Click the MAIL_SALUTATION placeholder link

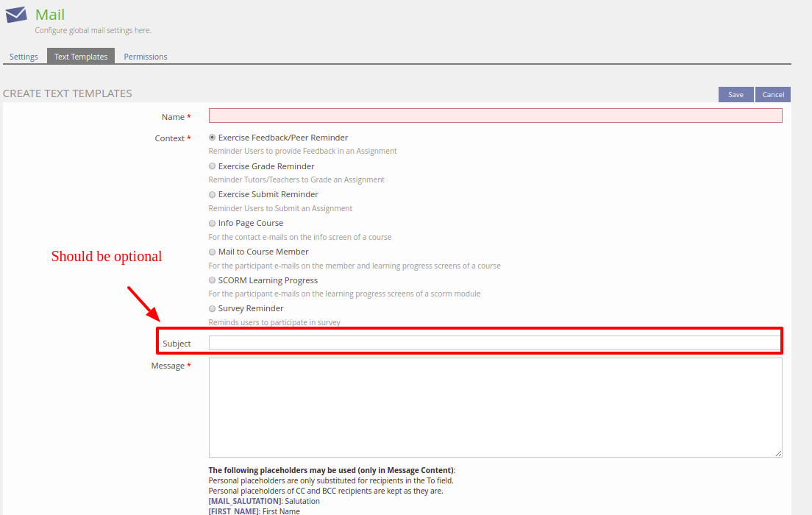(245, 501)
